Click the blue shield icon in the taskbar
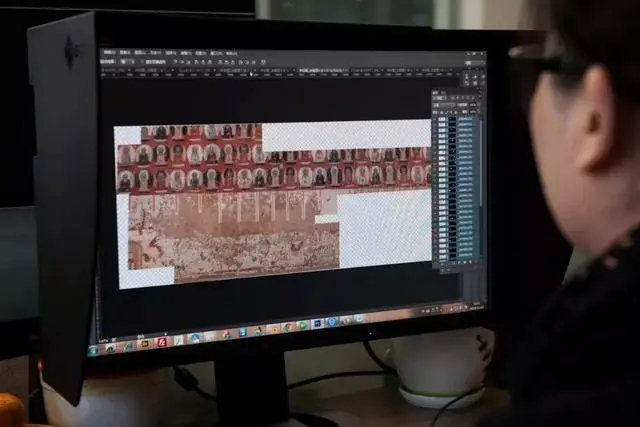640x427 pixels. (x=332, y=322)
